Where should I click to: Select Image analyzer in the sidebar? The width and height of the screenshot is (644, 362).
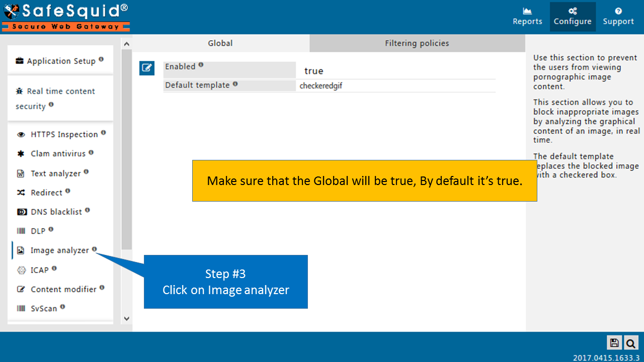coord(60,250)
